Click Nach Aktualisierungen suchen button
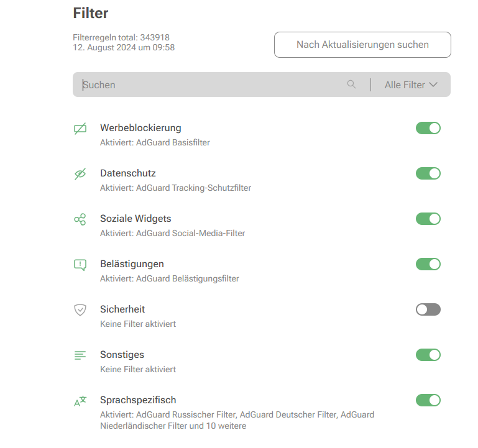Image resolution: width=478 pixels, height=448 pixels. point(362,45)
